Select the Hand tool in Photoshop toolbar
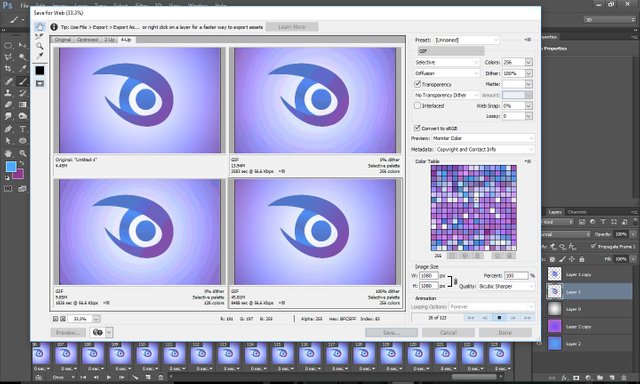Screen dimensions: 640x384 point(8,153)
